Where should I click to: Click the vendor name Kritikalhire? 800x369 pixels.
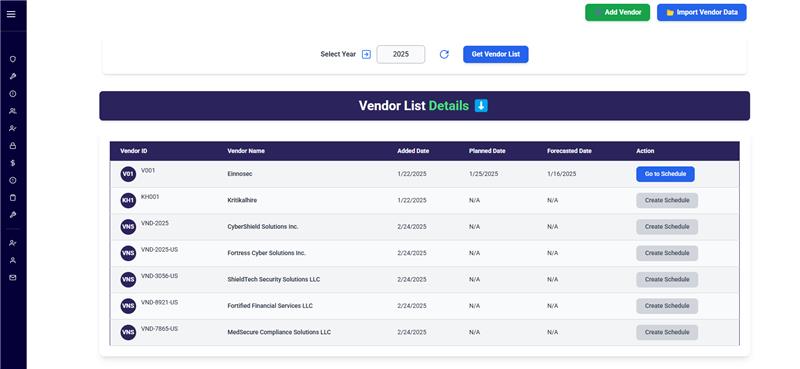coord(242,201)
